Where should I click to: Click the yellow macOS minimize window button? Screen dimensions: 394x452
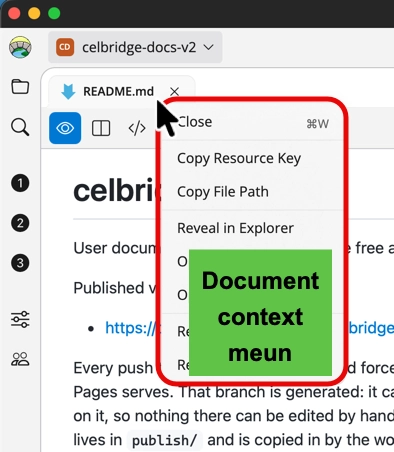34,13
